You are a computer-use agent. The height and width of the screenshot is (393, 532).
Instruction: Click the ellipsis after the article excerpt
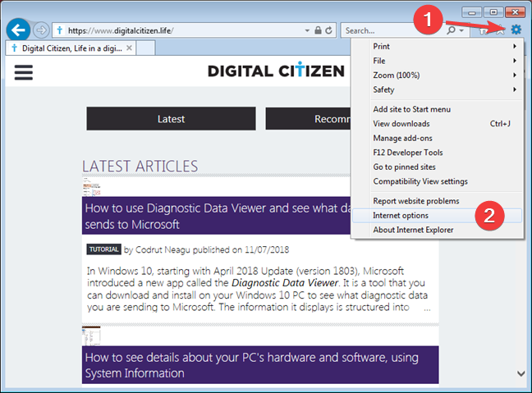point(427,309)
